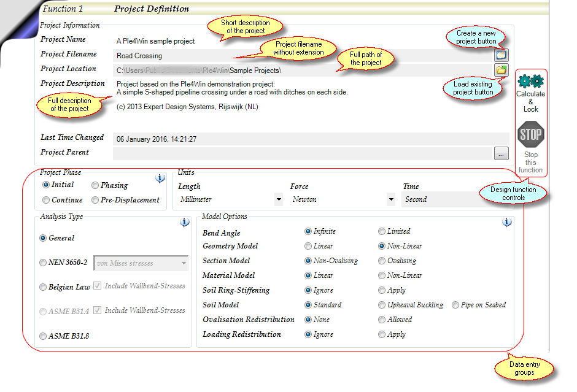Click the Project Filename field
This screenshot has height=392, width=577.
coord(304,56)
